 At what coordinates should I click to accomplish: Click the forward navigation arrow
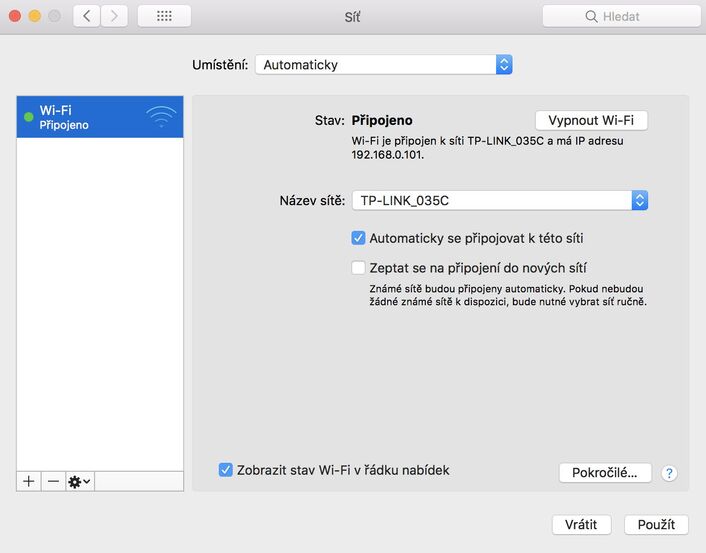[114, 16]
